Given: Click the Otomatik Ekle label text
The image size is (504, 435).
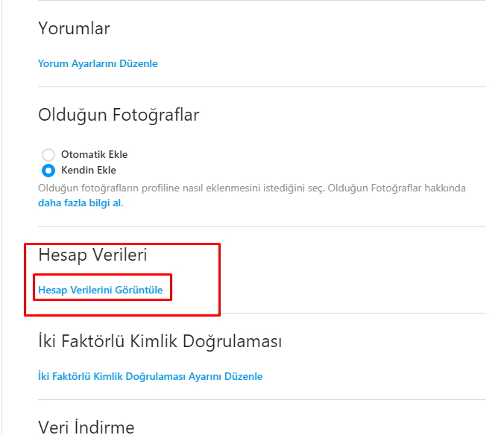Looking at the screenshot, I should point(94,155).
